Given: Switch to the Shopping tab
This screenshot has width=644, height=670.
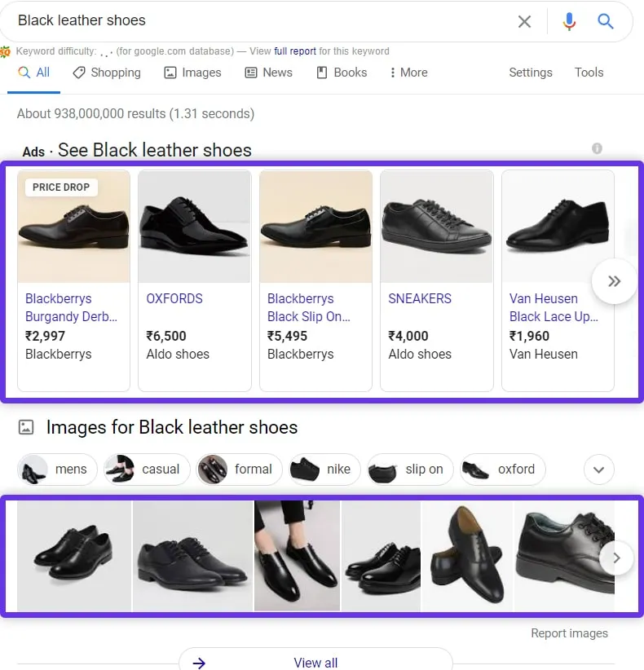Looking at the screenshot, I should click(107, 73).
